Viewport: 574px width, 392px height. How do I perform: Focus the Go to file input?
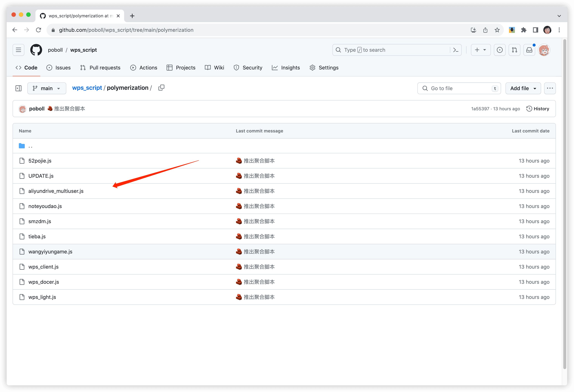tap(459, 88)
